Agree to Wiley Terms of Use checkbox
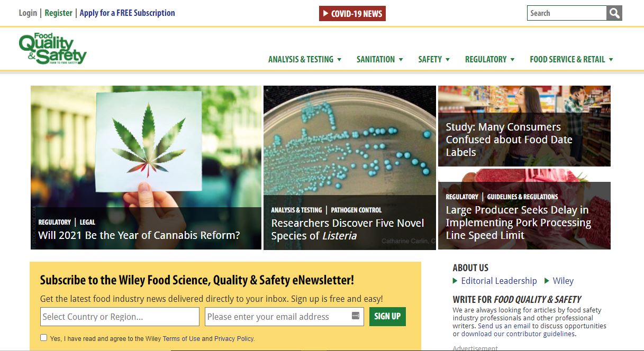The height and width of the screenshot is (351, 644). [x=43, y=338]
